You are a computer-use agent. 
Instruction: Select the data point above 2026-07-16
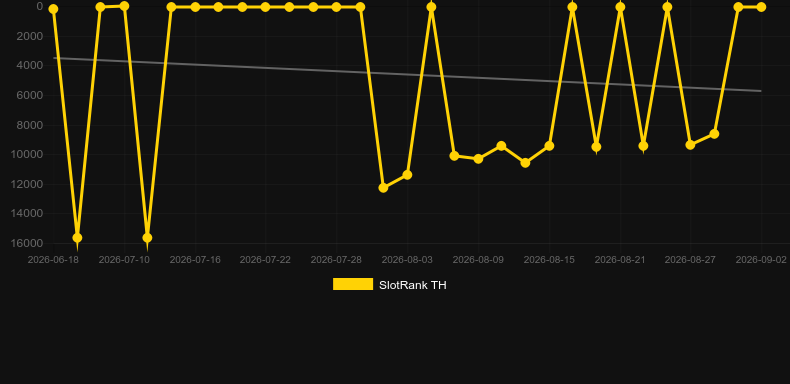pyautogui.click(x=195, y=7)
